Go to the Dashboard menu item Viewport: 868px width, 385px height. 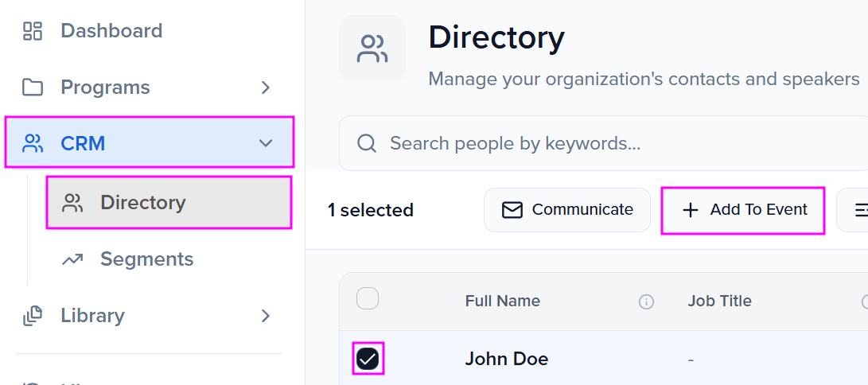coord(111,31)
